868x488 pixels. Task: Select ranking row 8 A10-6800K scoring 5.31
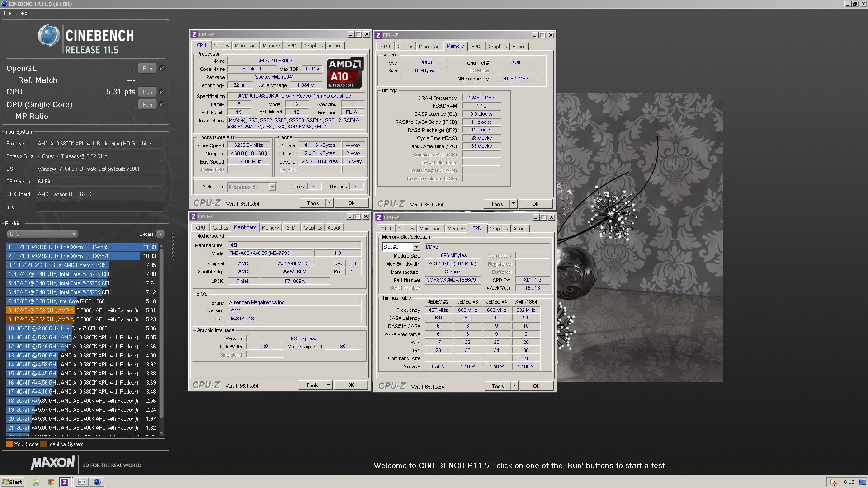click(x=82, y=310)
